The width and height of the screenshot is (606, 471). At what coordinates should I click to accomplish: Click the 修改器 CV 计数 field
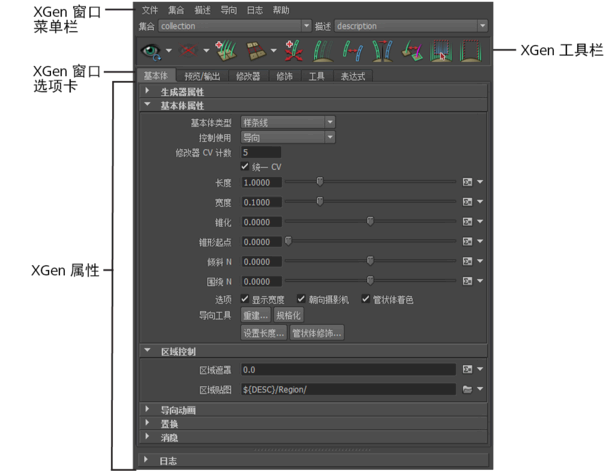coord(261,152)
